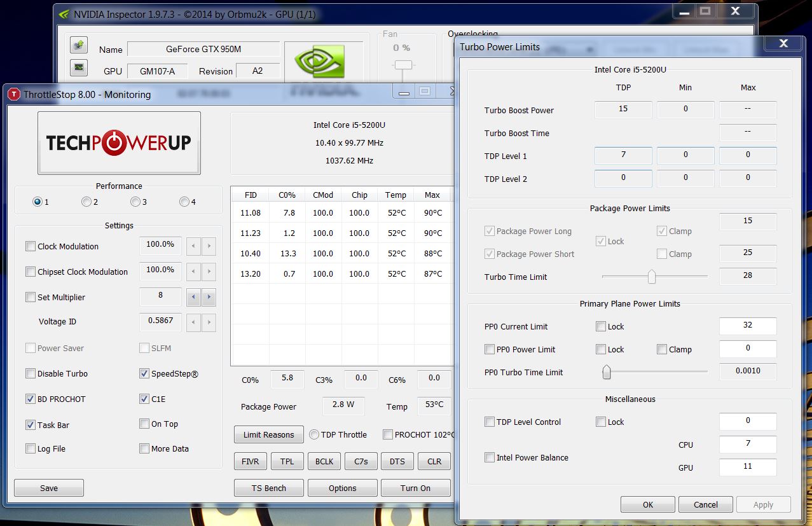The width and height of the screenshot is (812, 526).
Task: Adjust Turbo Time Limit slider
Action: (652, 277)
